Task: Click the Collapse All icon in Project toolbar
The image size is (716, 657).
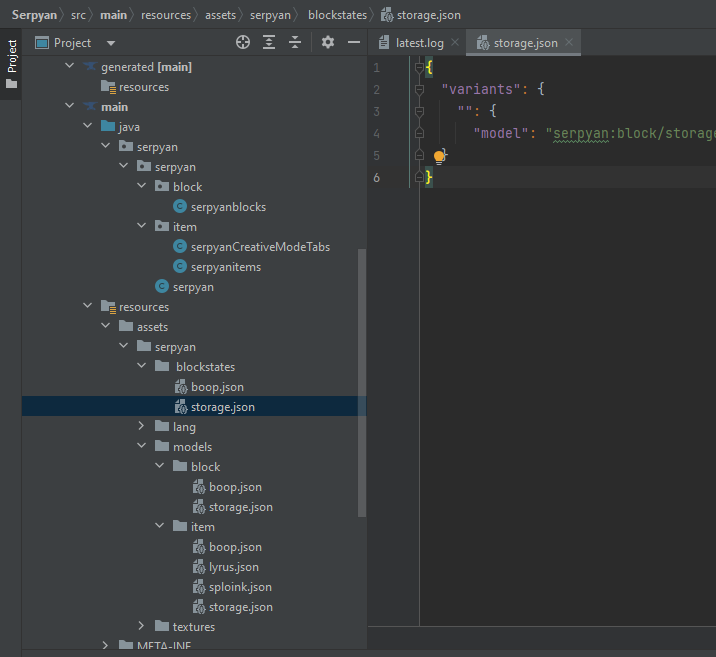Action: 295,42
